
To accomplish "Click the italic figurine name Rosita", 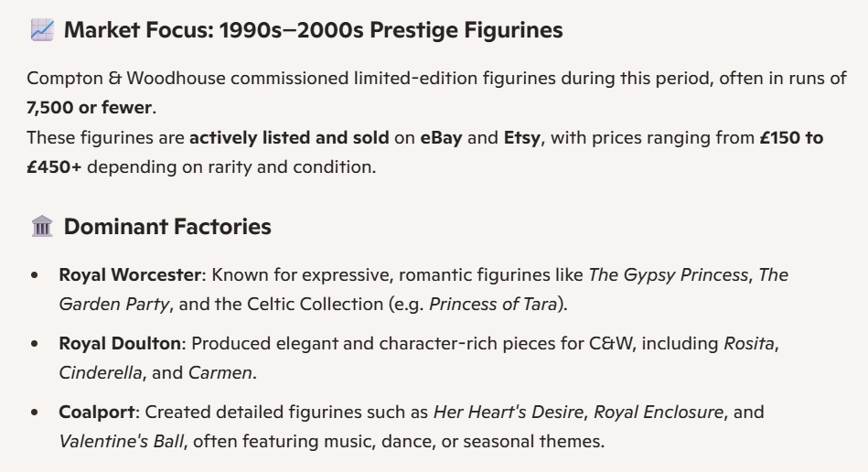I will pos(750,343).
